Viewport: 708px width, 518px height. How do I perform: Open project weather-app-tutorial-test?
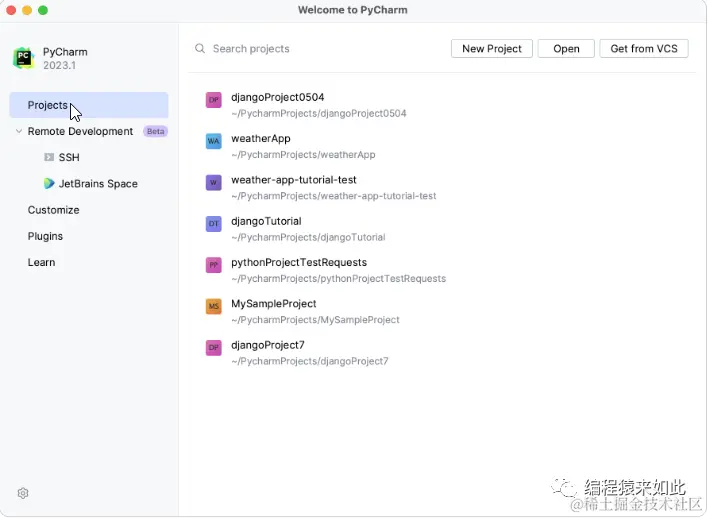(x=293, y=180)
